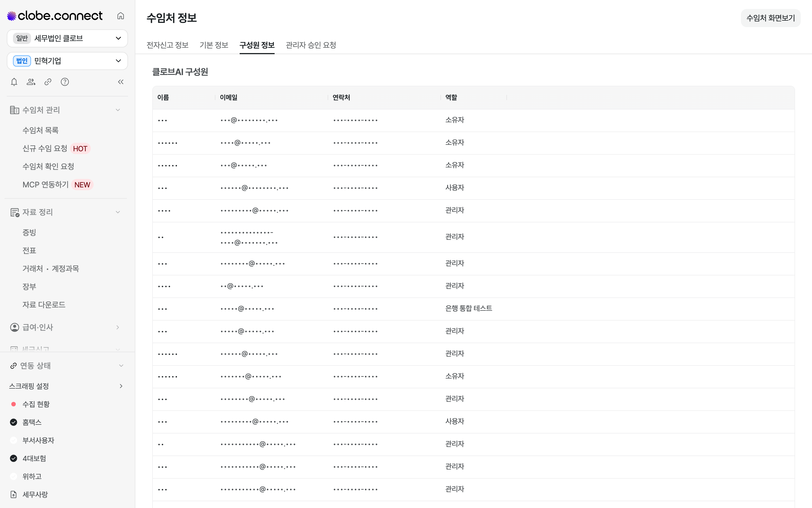Click the clobe.connect logo

(x=55, y=16)
